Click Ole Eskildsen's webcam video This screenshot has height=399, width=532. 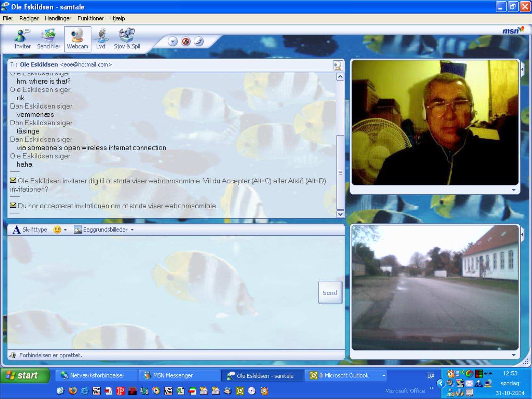[x=435, y=123]
